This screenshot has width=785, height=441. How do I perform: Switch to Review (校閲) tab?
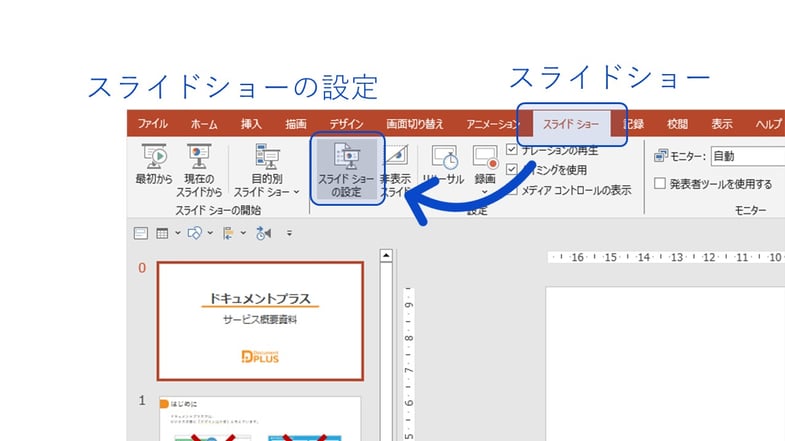677,124
